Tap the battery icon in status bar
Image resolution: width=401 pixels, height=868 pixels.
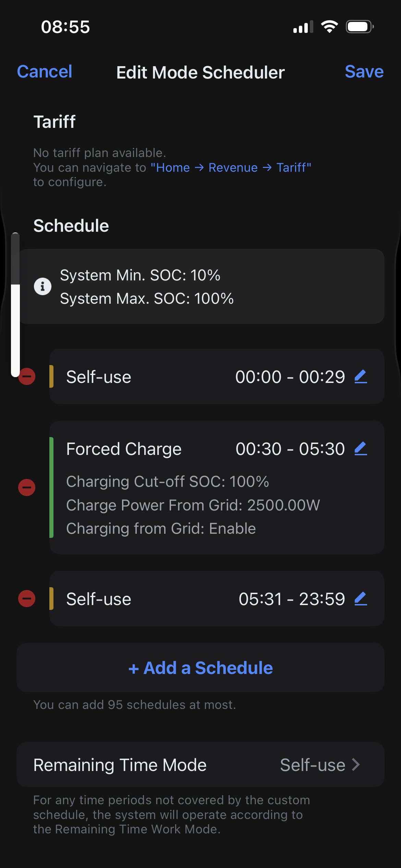coord(359,27)
